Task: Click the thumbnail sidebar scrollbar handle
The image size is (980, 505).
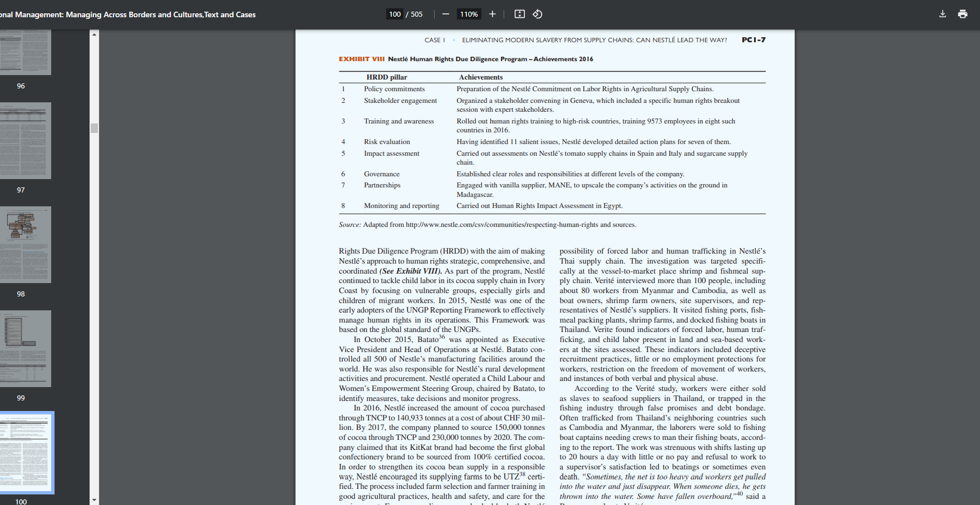Action: (94, 128)
